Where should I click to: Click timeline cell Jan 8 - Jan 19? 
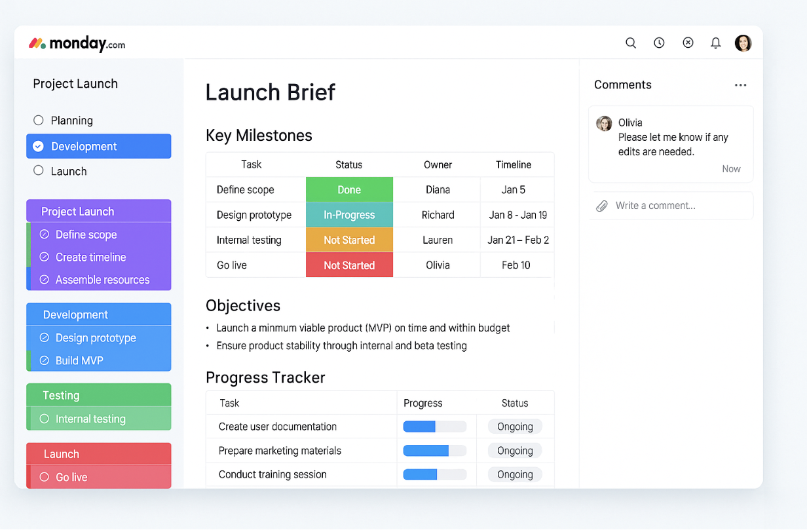tap(518, 215)
